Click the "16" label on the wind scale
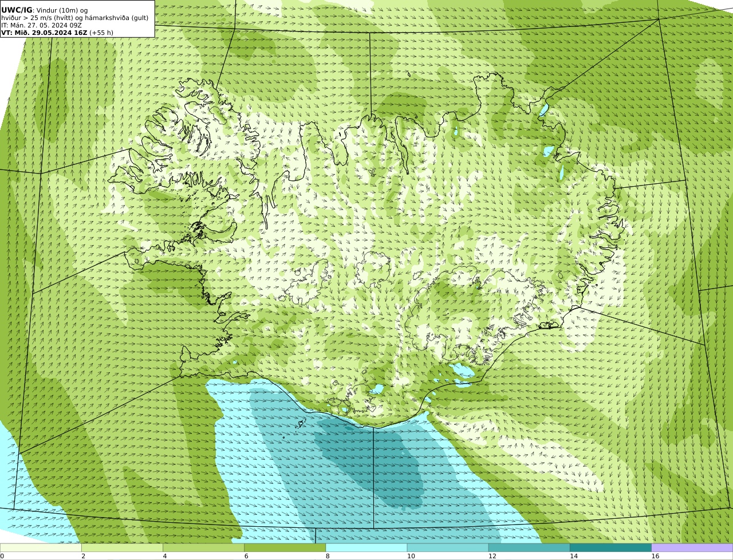 [x=655, y=556]
